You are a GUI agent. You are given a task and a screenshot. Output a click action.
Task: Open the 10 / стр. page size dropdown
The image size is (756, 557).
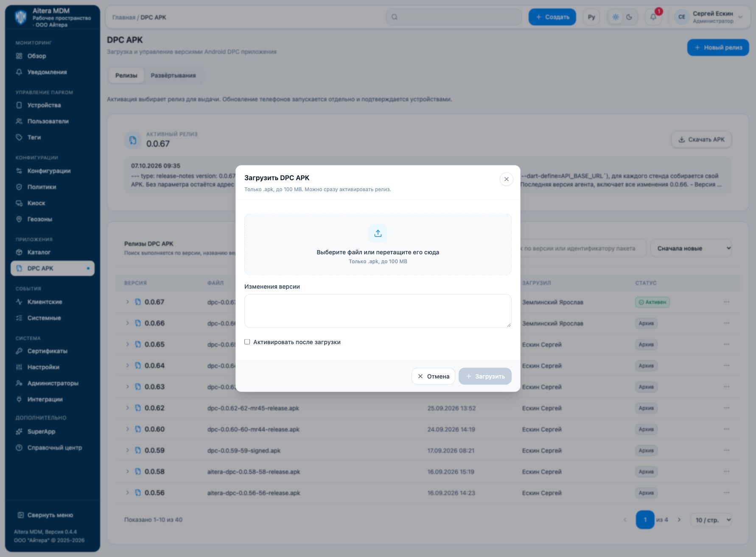coord(711,520)
